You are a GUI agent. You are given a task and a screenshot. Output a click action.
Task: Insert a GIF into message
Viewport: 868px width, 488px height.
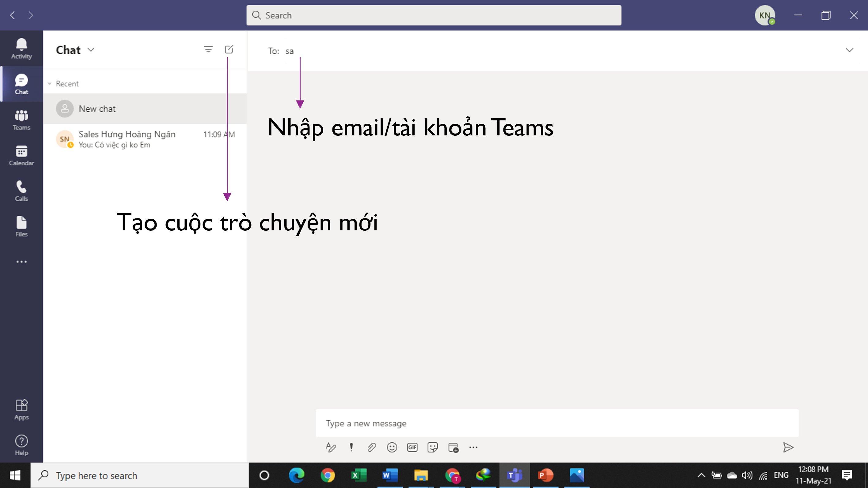pos(412,447)
